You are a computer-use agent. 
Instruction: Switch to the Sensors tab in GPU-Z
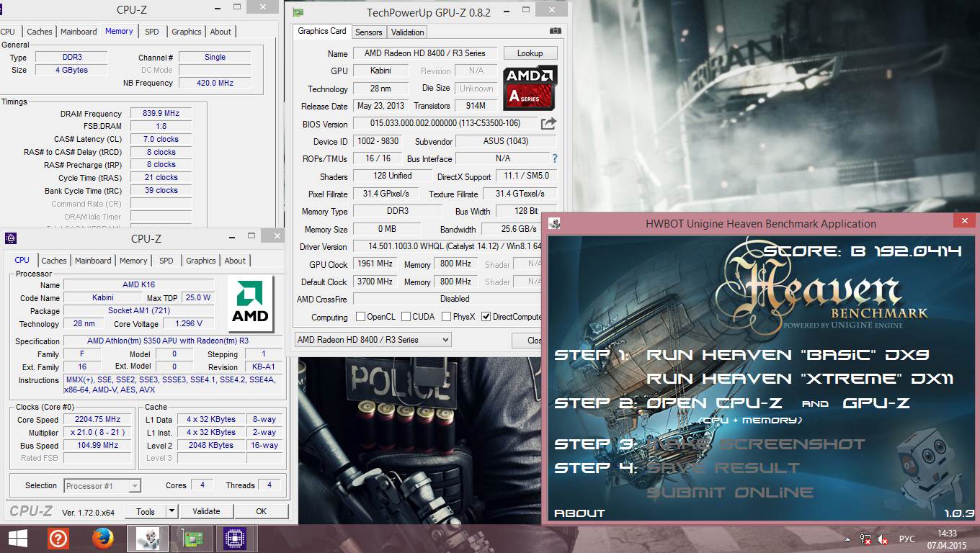pos(368,32)
